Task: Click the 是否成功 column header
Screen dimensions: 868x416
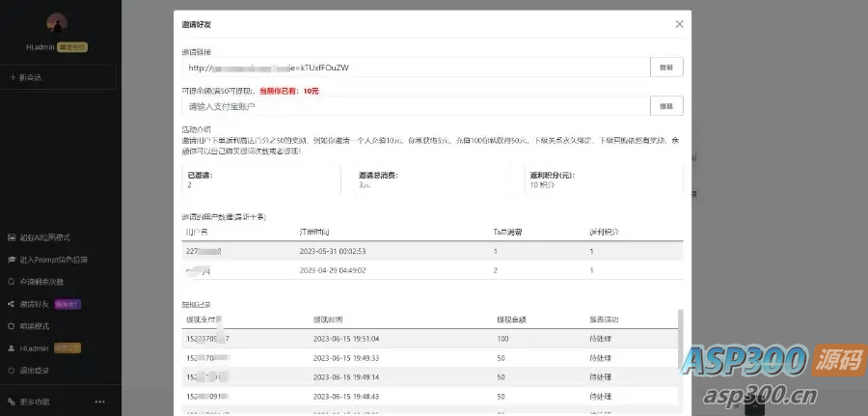Action: [605, 319]
